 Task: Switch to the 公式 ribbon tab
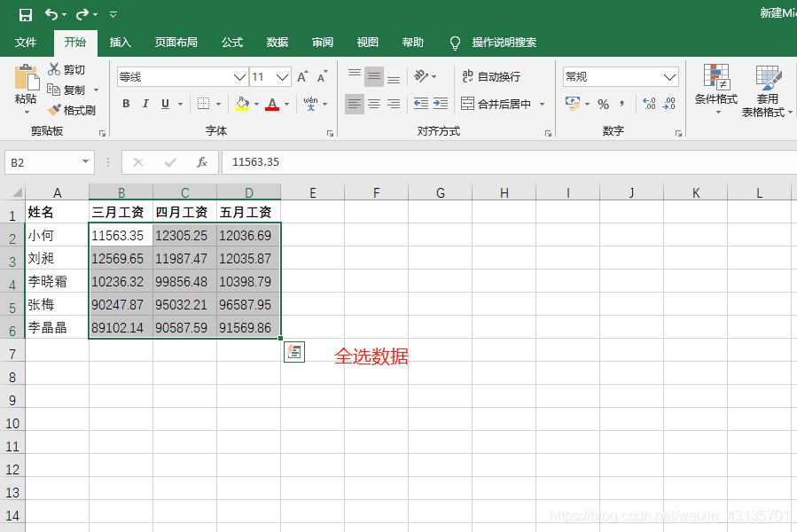tap(232, 43)
